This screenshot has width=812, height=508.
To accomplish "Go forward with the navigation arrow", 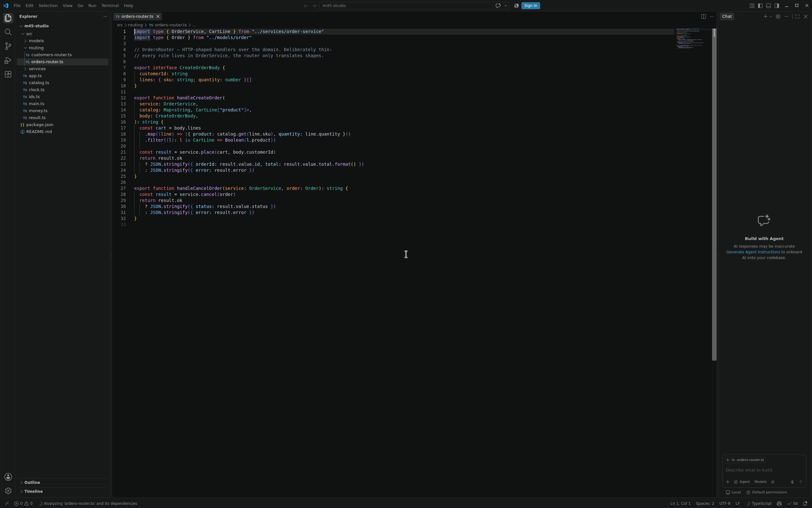I will click(314, 5).
